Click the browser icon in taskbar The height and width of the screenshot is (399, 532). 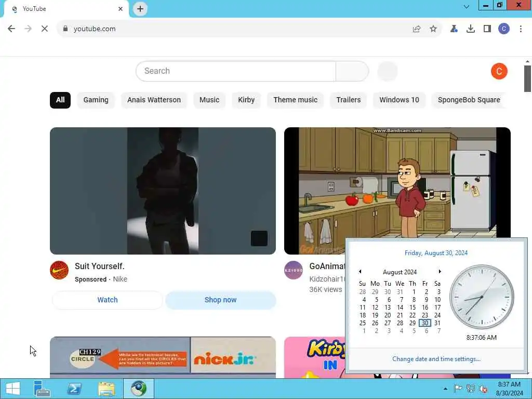(x=139, y=389)
